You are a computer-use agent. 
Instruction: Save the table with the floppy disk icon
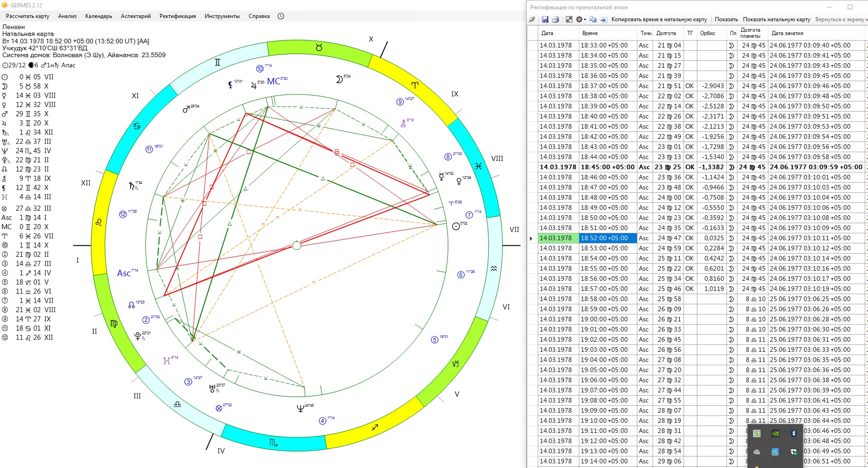[x=545, y=19]
